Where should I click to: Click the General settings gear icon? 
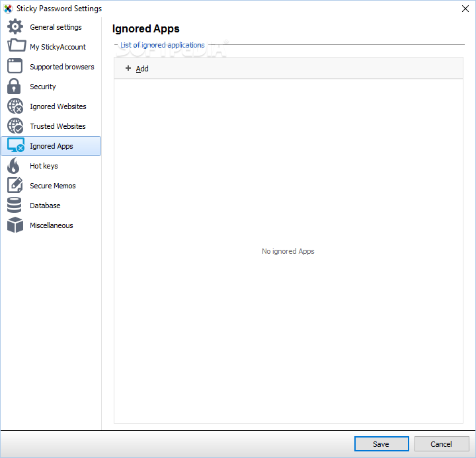(15, 26)
